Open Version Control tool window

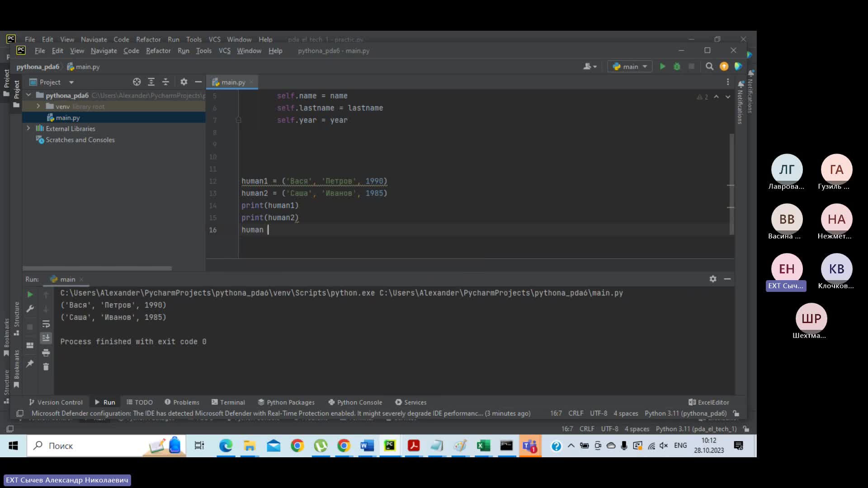click(56, 402)
